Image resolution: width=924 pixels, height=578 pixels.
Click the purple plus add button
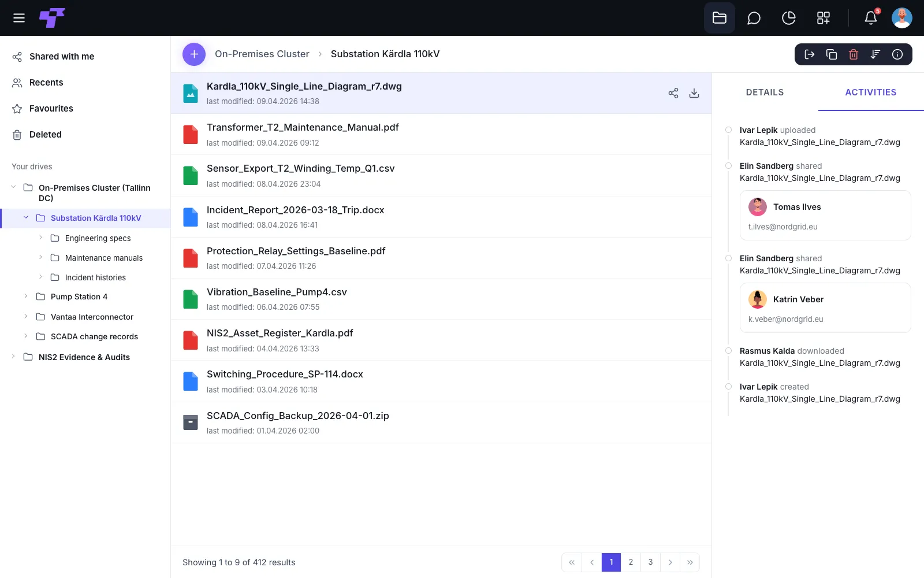pos(194,54)
